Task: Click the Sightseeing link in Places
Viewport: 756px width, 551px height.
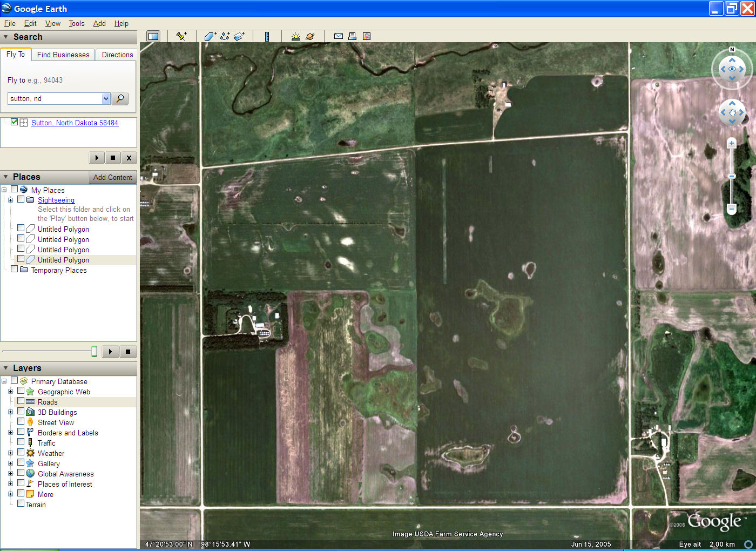Action: (x=56, y=200)
